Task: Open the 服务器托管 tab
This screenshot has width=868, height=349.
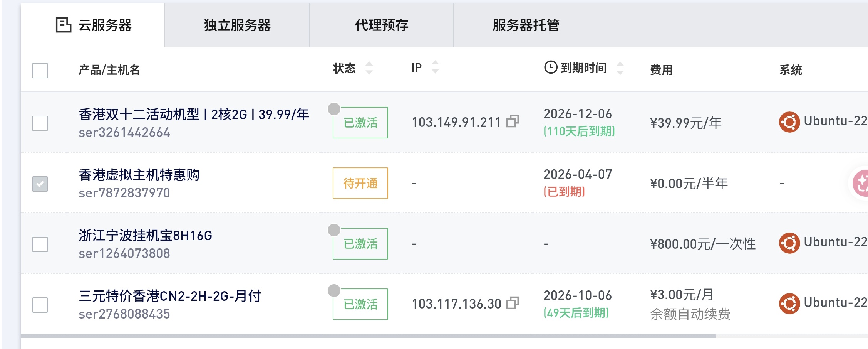Action: (x=526, y=25)
